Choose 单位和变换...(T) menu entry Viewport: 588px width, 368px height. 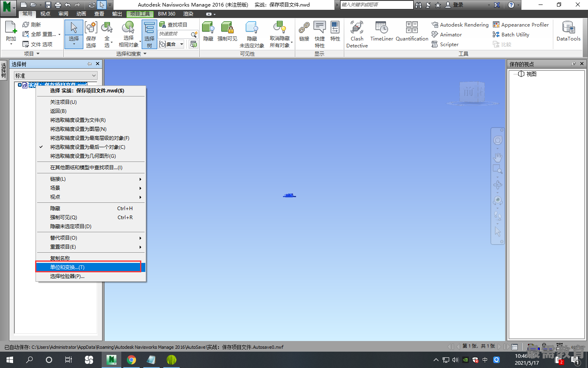point(91,267)
